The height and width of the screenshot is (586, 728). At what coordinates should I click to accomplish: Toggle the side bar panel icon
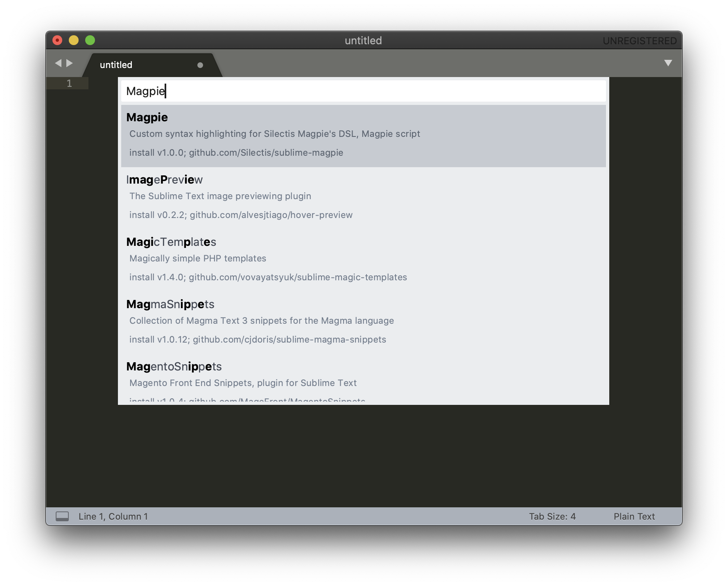[x=62, y=516]
